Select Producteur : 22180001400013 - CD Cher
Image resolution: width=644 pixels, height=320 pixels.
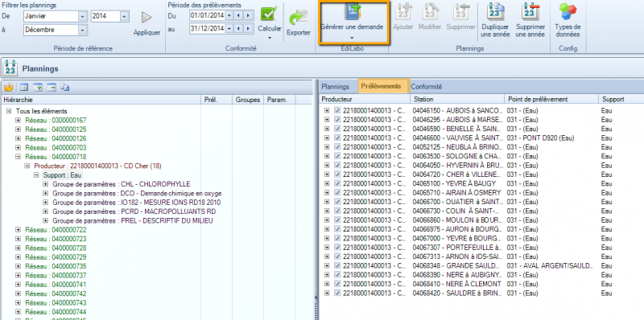97,166
